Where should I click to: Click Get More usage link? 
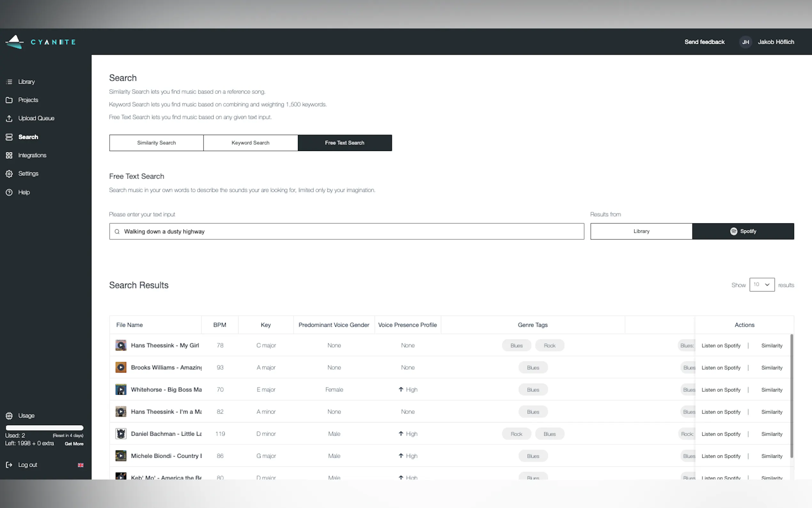(74, 443)
